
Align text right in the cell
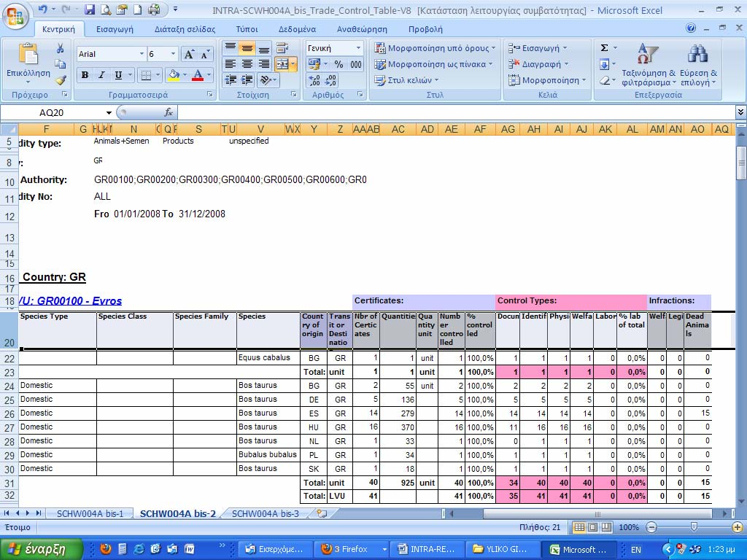tap(263, 64)
